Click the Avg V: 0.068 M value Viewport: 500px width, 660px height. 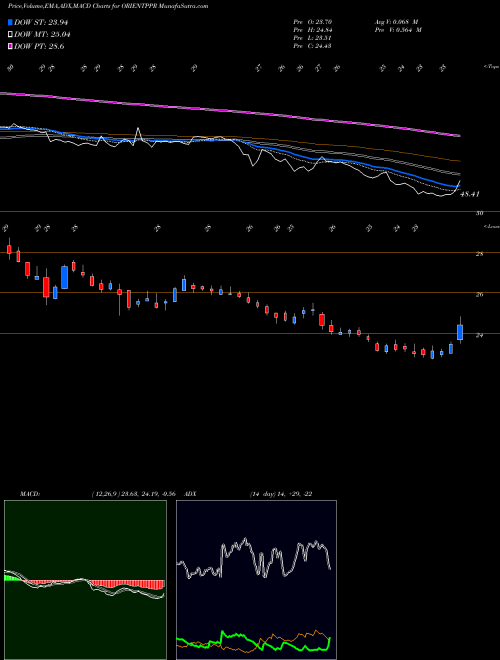click(x=396, y=21)
